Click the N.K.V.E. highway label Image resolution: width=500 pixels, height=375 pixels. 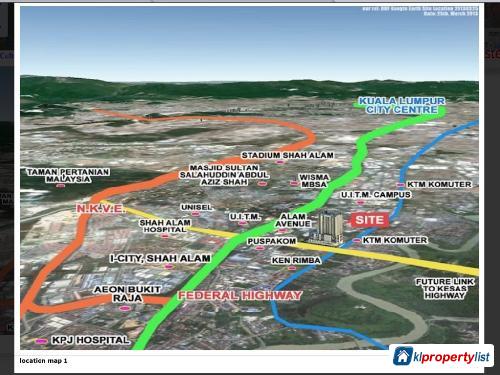(x=101, y=209)
